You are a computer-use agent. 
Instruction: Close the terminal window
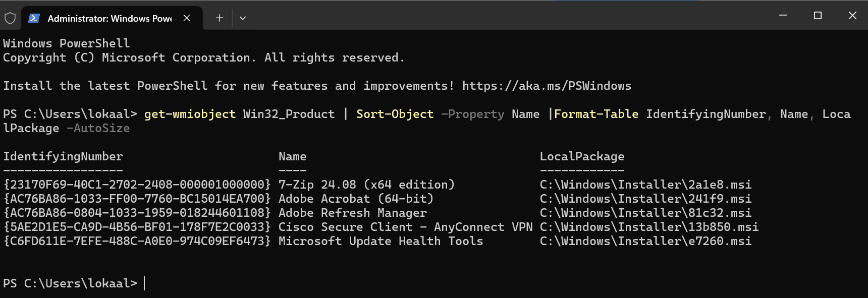pyautogui.click(x=852, y=16)
